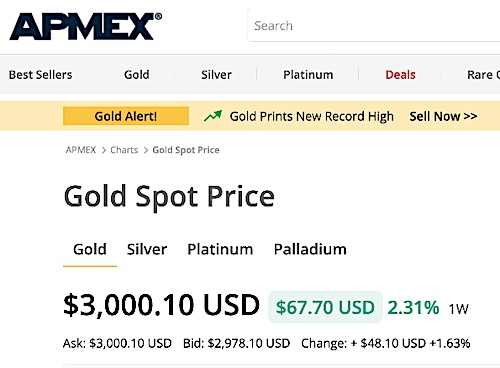Click the chevron after APMEX breadcrumb
This screenshot has height=368, width=500.
pos(104,150)
